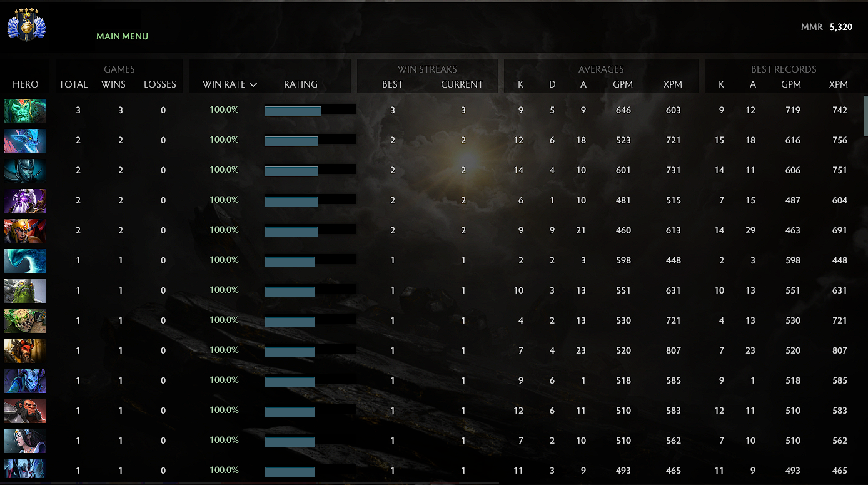Return to the MAIN MENU

tap(123, 36)
